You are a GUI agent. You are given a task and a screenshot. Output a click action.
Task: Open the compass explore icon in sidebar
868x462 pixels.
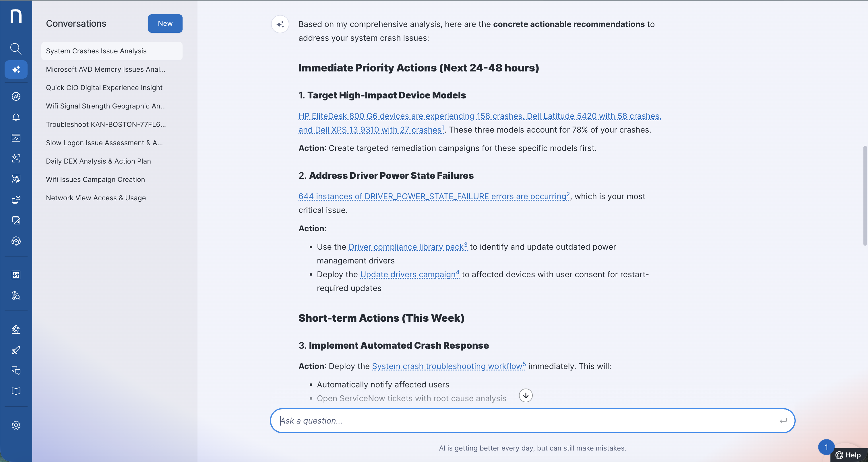[16, 96]
